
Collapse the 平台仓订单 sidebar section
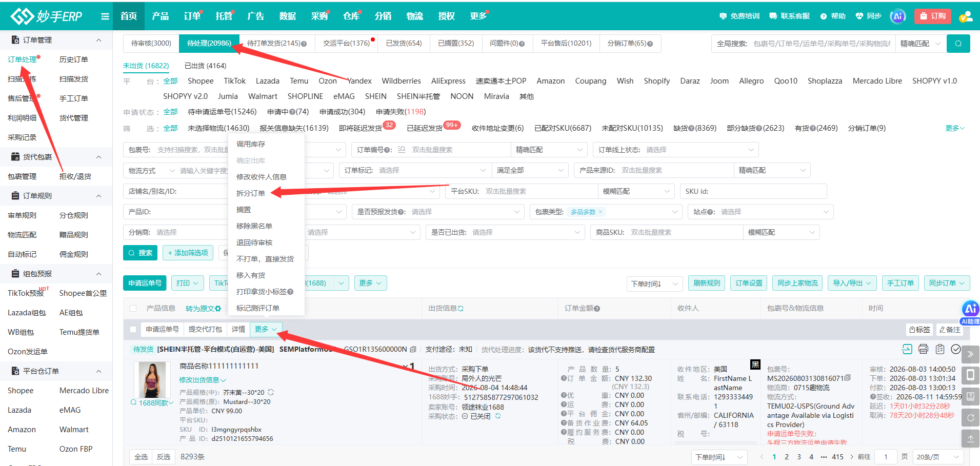(98, 371)
